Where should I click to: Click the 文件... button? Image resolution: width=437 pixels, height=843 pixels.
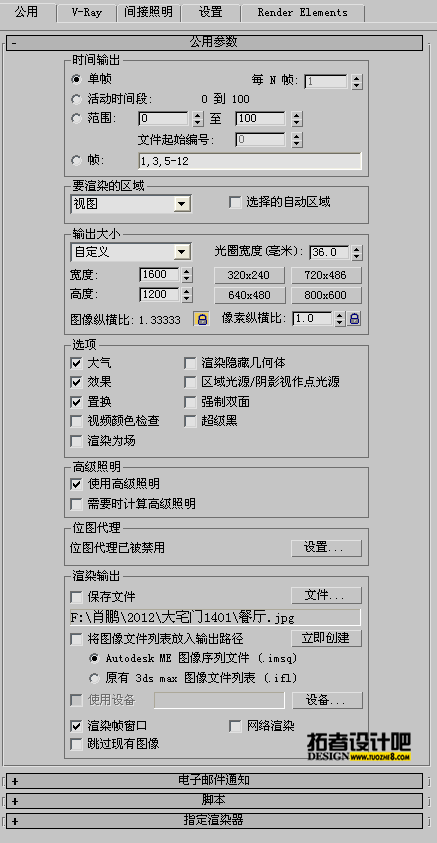(326, 595)
